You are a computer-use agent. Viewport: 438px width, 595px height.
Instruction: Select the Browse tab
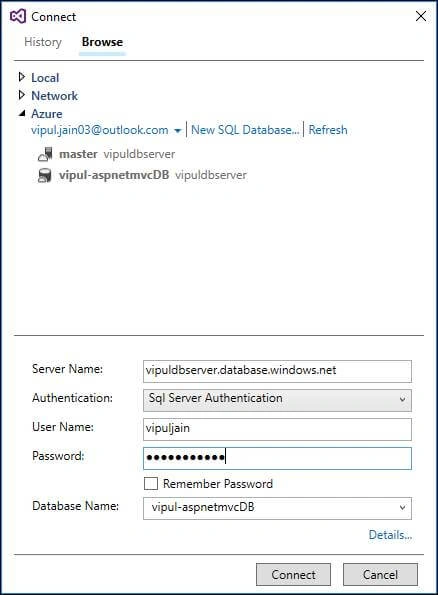pos(102,42)
